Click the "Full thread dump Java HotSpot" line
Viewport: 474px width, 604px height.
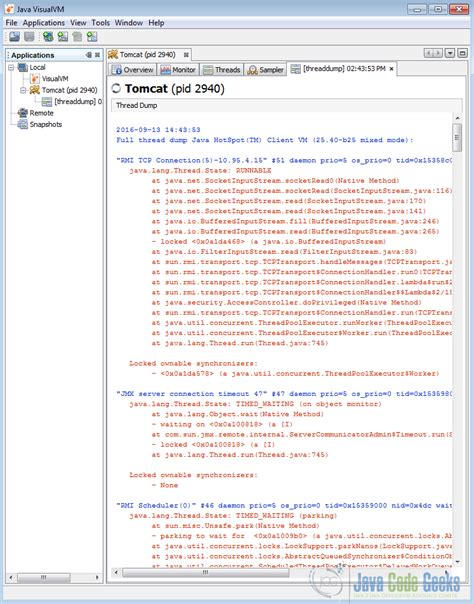265,140
